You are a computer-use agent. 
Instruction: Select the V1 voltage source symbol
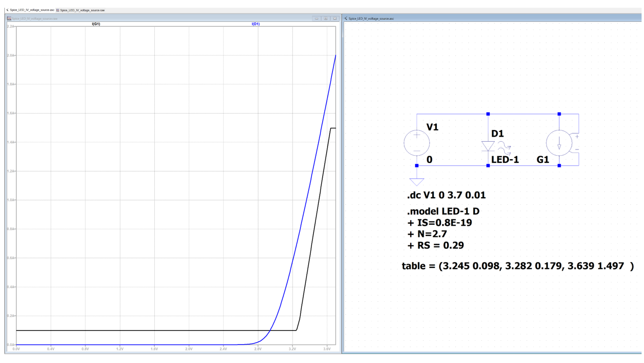(417, 143)
